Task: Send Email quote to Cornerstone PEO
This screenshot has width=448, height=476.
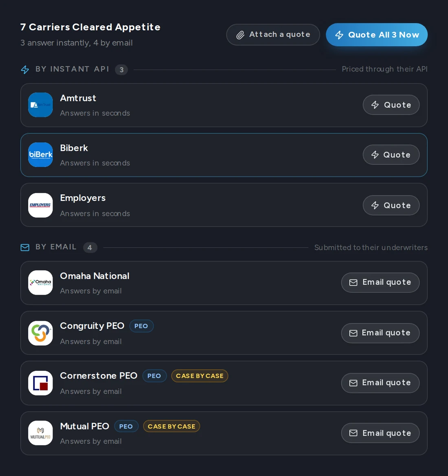Action: (380, 383)
